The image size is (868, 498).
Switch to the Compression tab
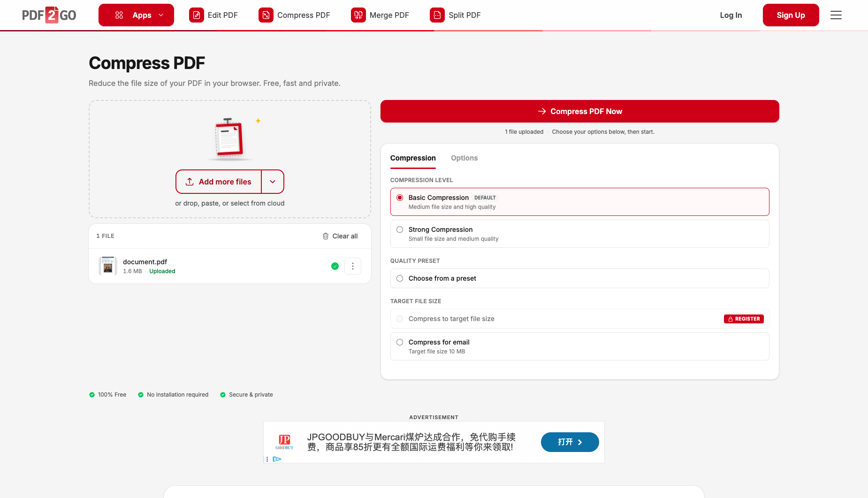tap(413, 158)
